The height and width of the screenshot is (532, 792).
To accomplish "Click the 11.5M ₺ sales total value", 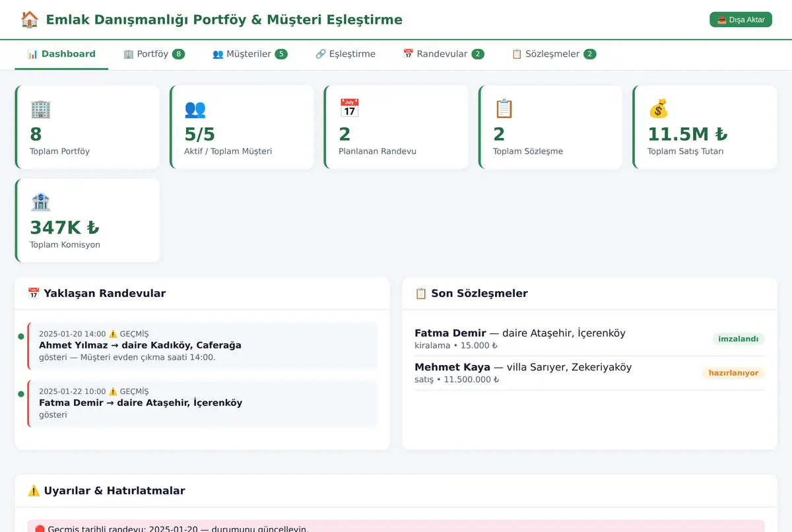I will coord(687,135).
